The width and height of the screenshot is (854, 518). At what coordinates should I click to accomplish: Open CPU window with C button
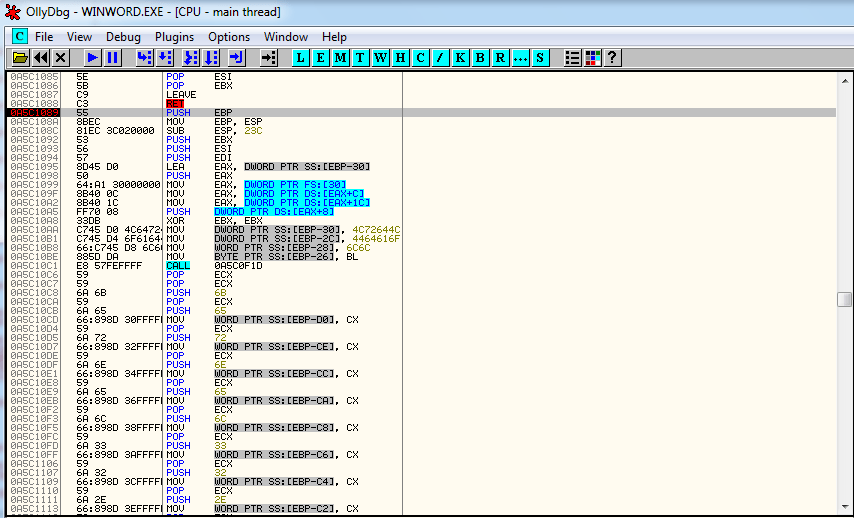pyautogui.click(x=420, y=57)
